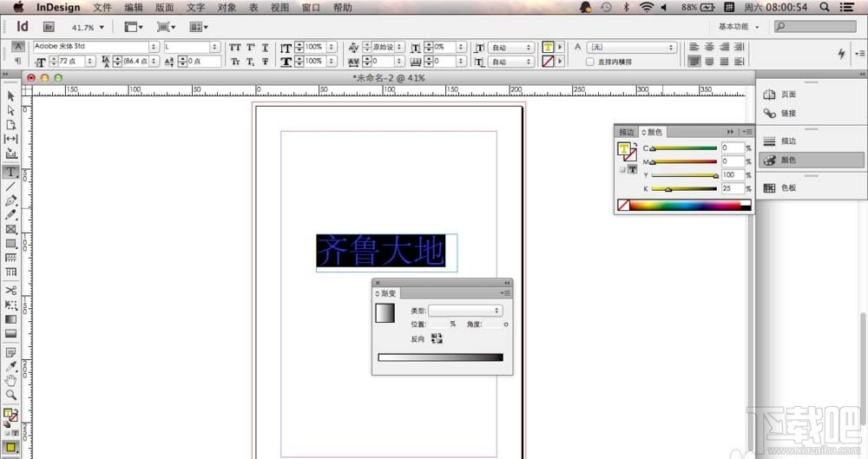
Task: Select the Line tool
Action: [x=11, y=186]
